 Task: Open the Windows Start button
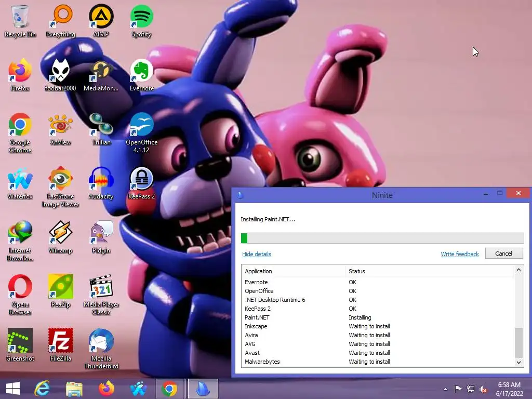(13, 389)
